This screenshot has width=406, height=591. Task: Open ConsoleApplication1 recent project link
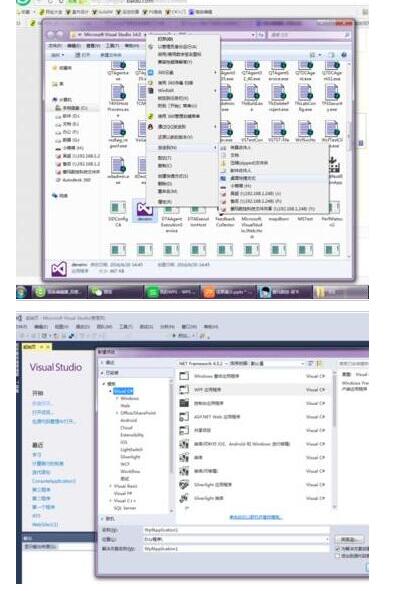pos(54,481)
